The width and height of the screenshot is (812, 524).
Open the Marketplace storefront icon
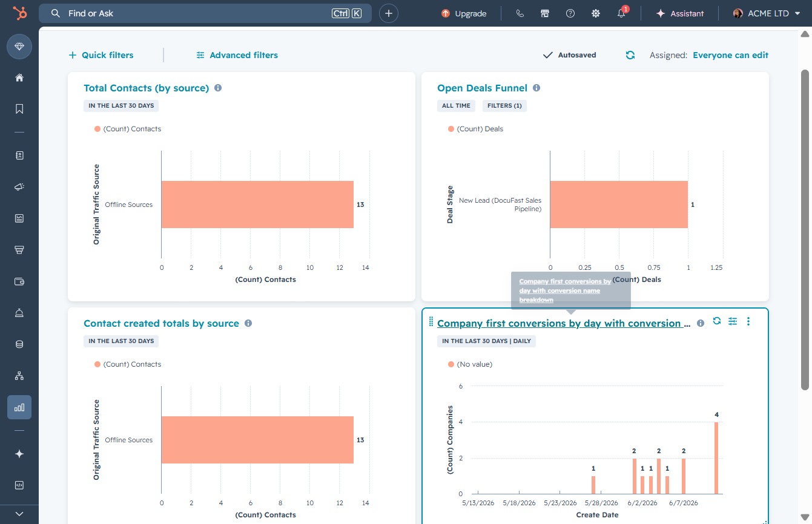click(x=545, y=13)
